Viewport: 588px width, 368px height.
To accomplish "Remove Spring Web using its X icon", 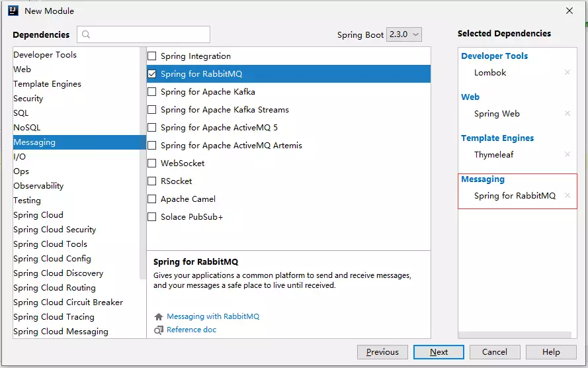I will click(567, 113).
